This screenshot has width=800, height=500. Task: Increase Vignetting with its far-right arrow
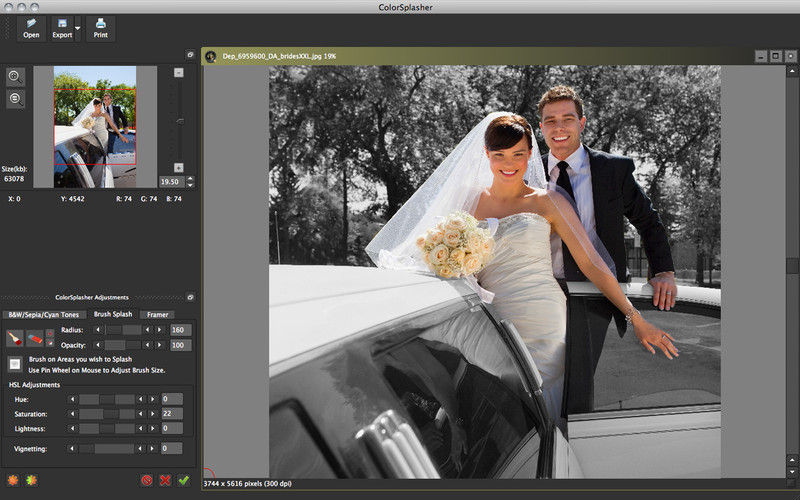pyautogui.click(x=152, y=448)
